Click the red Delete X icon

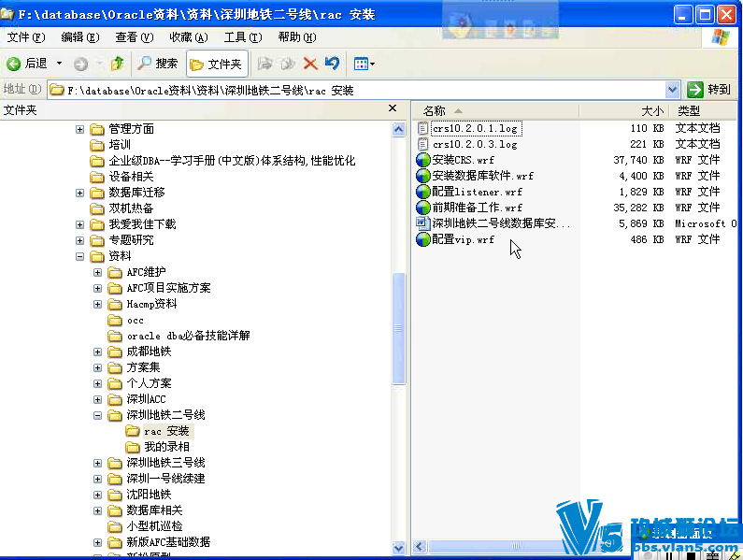pyautogui.click(x=310, y=64)
